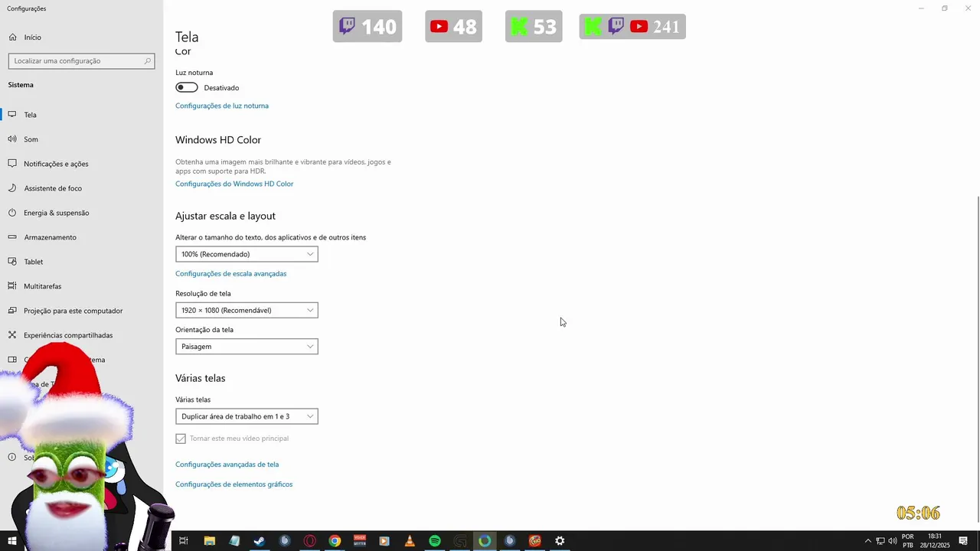
Task: Open Google Chrome from the taskbar
Action: (x=335, y=541)
